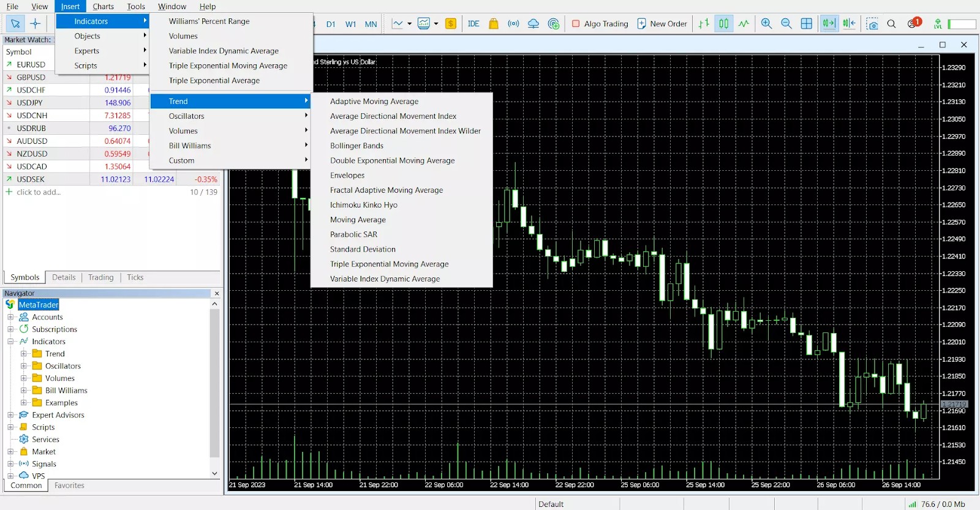Switch chart to bar chart style
The height and width of the screenshot is (510, 980).
[x=704, y=24]
